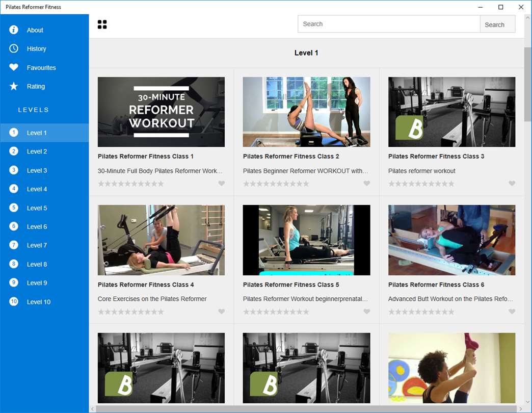Image resolution: width=532 pixels, height=413 pixels.
Task: Click the scroll left arrow at bottom
Action: 92,409
